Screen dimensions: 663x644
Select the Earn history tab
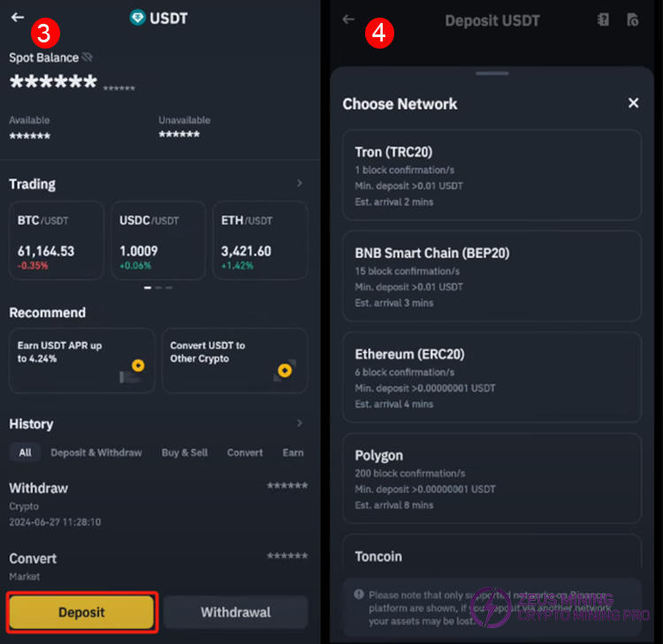(x=293, y=452)
